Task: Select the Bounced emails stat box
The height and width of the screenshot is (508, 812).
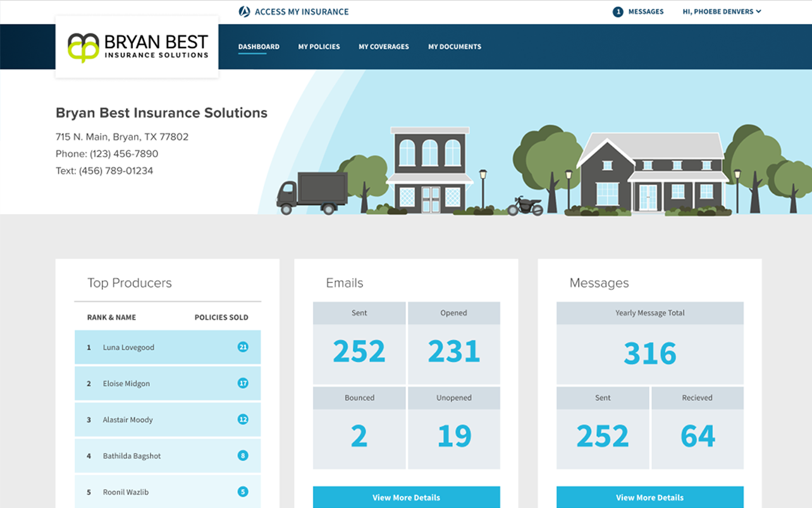Action: click(x=359, y=428)
